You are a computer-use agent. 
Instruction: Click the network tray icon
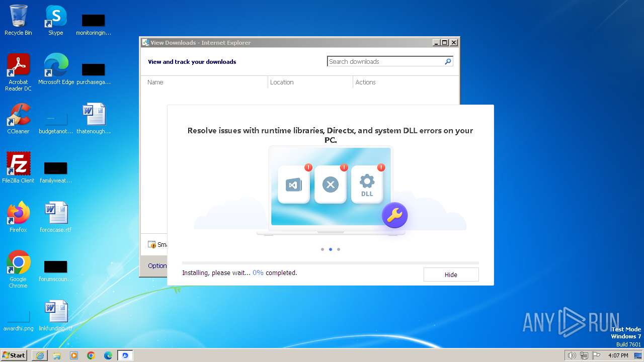pyautogui.click(x=584, y=355)
